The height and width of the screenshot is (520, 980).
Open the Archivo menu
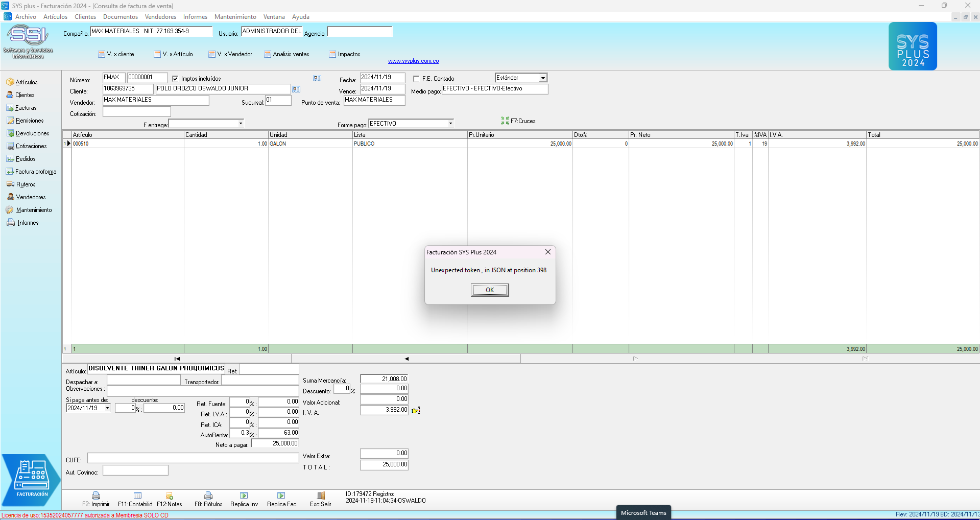point(26,17)
